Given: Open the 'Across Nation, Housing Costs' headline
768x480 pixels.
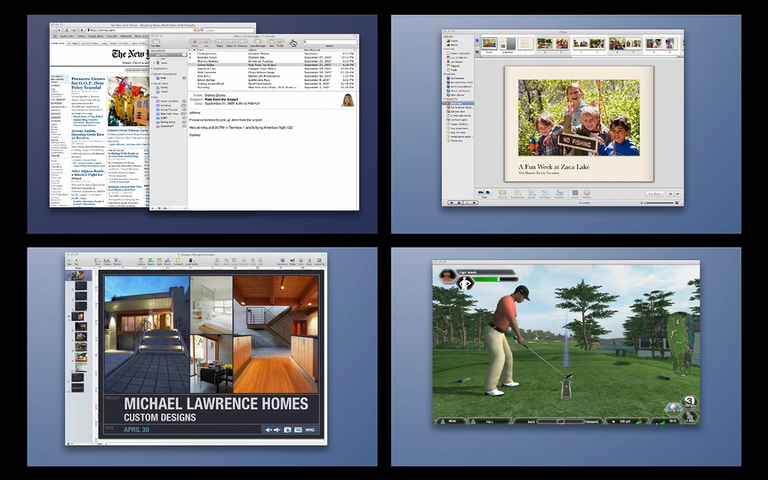Looking at the screenshot, I should (x=88, y=134).
